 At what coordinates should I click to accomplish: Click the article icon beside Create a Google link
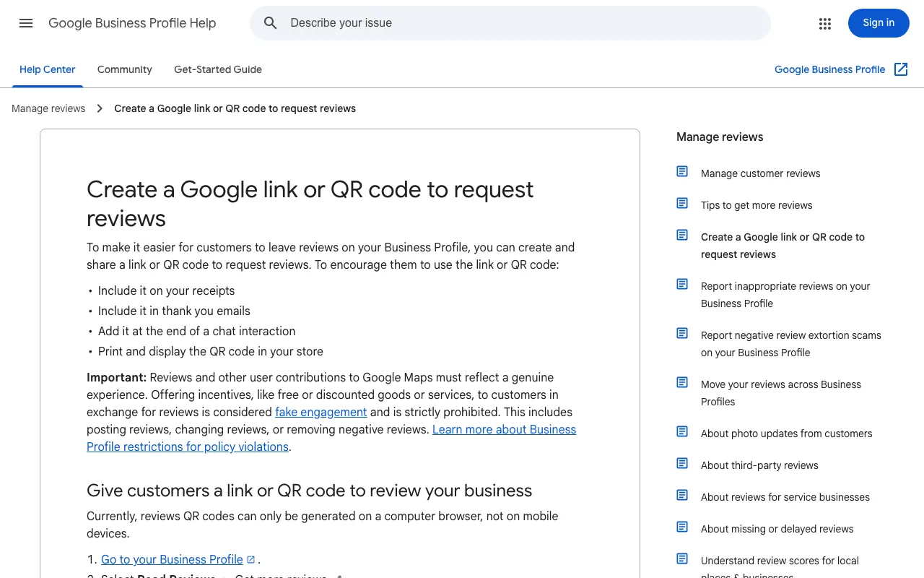(x=682, y=235)
